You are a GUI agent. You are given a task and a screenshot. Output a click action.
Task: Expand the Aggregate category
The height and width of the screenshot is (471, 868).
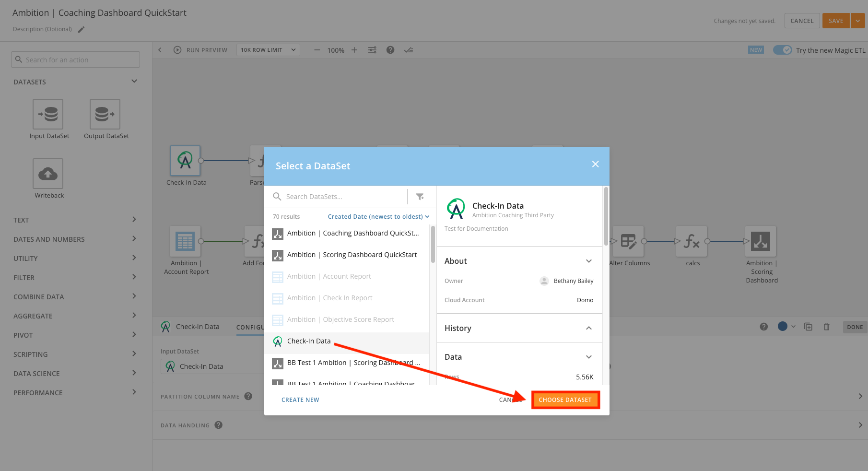tap(134, 316)
